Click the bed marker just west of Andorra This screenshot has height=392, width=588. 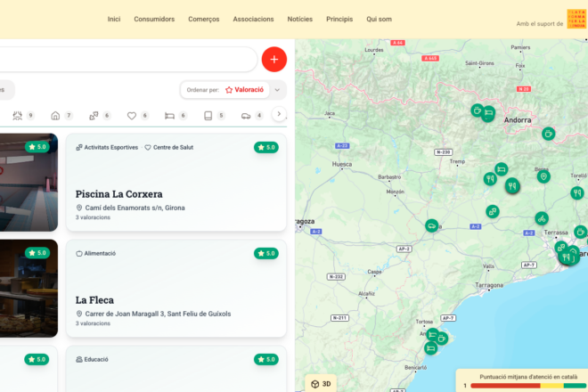point(488,113)
